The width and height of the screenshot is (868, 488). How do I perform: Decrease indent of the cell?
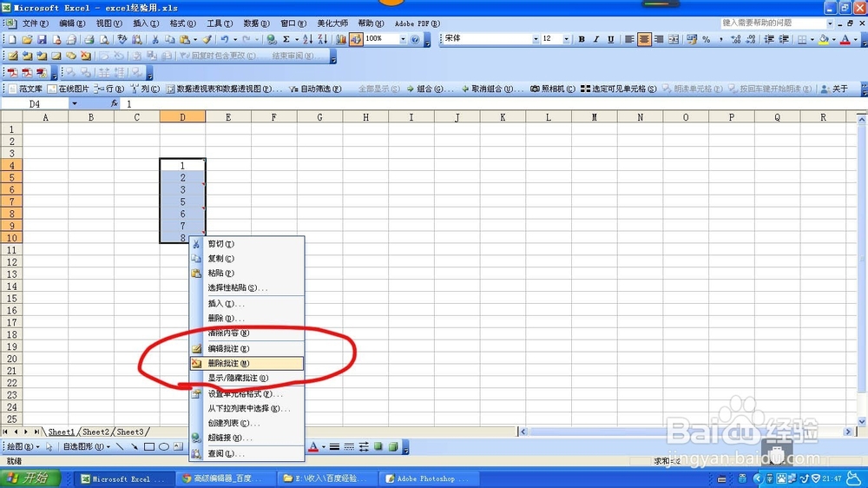coord(769,39)
